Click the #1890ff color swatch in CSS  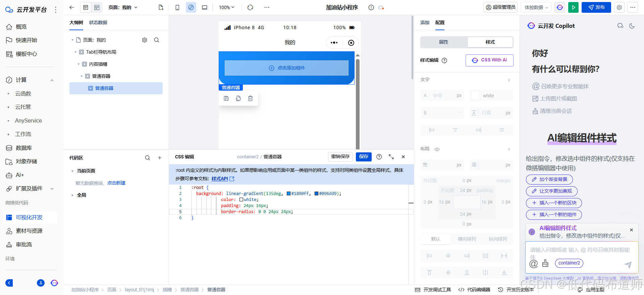click(x=288, y=194)
